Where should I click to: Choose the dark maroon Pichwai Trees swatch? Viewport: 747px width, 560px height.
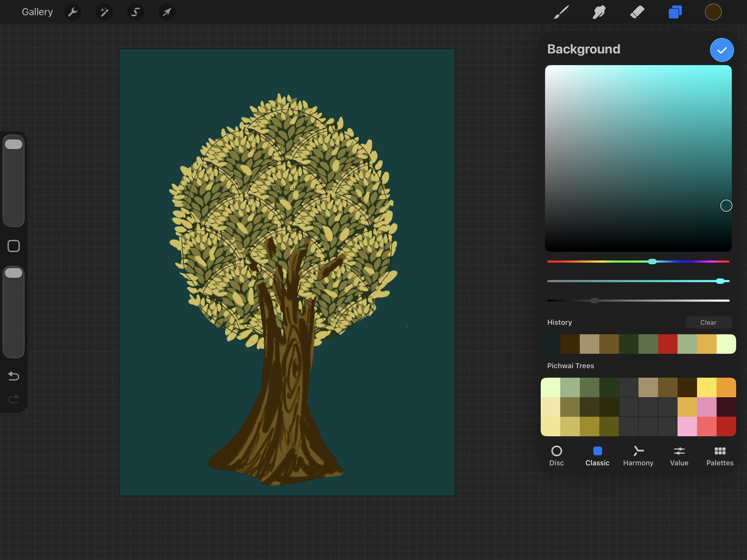(x=726, y=407)
